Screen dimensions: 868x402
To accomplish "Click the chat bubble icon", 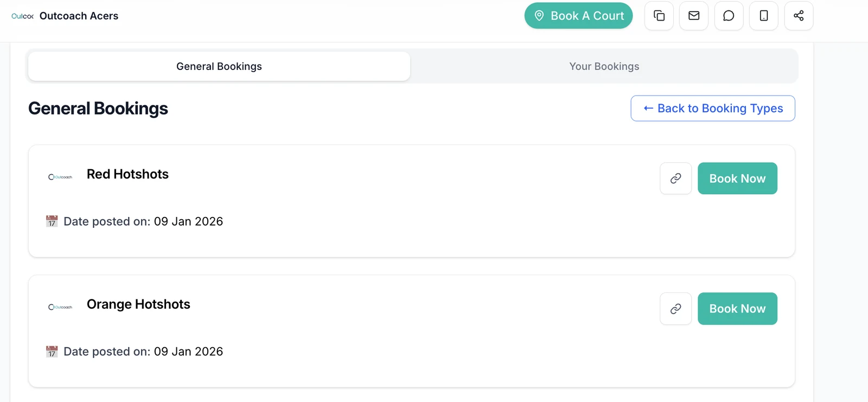I will 729,16.
